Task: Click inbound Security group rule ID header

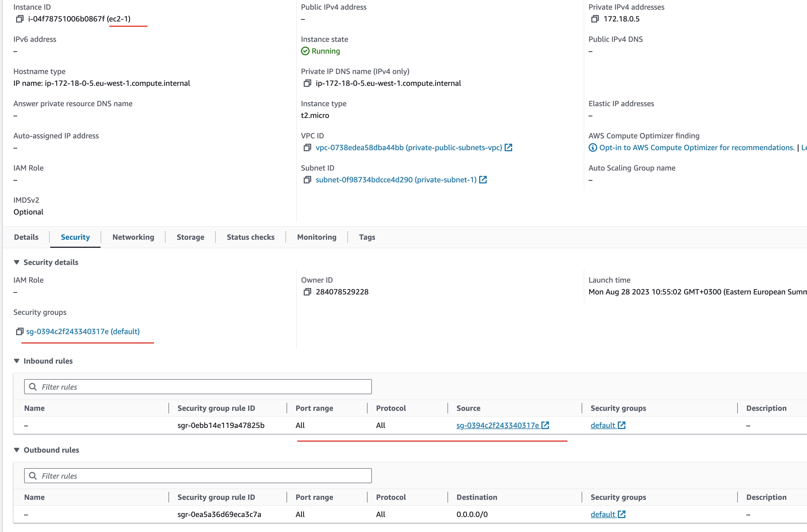Action: (216, 408)
